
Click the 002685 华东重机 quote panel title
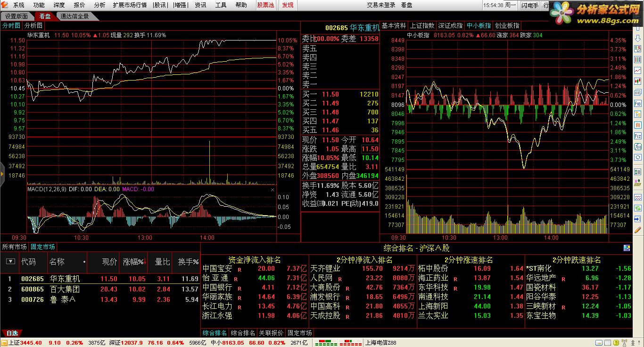pos(352,27)
